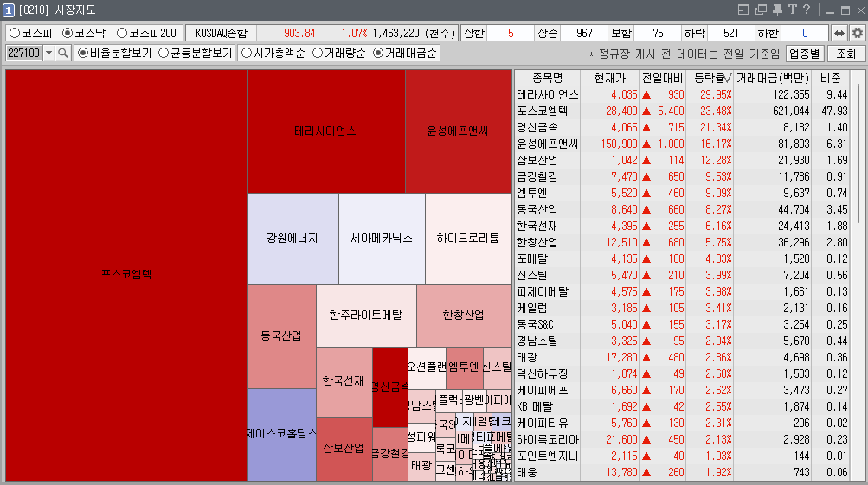Click the 한국선재 treemap tile

(x=344, y=381)
